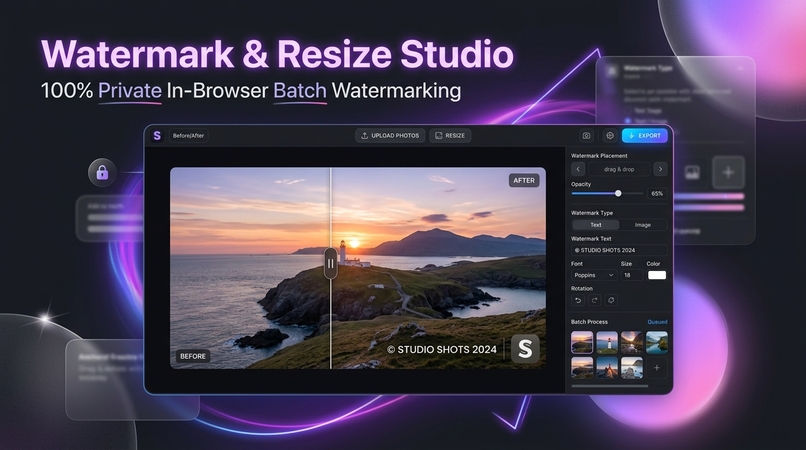
Task: Toggle the Before|After view button
Action: coord(188,136)
